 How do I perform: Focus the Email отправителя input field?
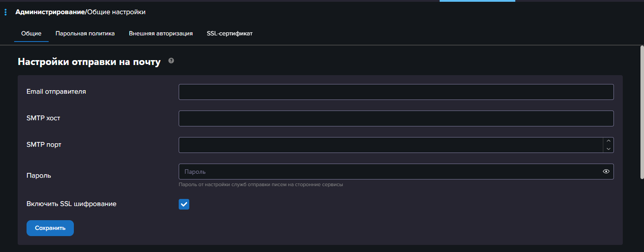(x=396, y=92)
